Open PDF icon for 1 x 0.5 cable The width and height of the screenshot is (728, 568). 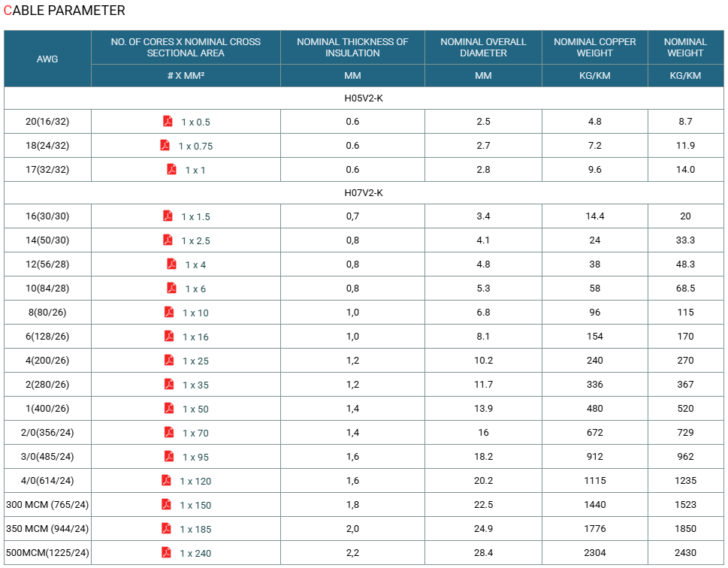point(168,121)
